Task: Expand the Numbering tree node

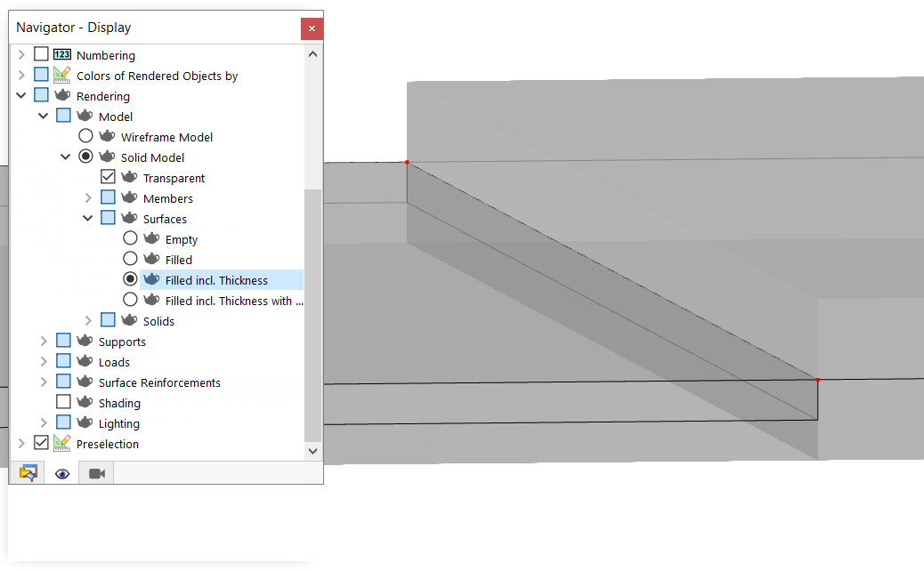Action: tap(21, 55)
